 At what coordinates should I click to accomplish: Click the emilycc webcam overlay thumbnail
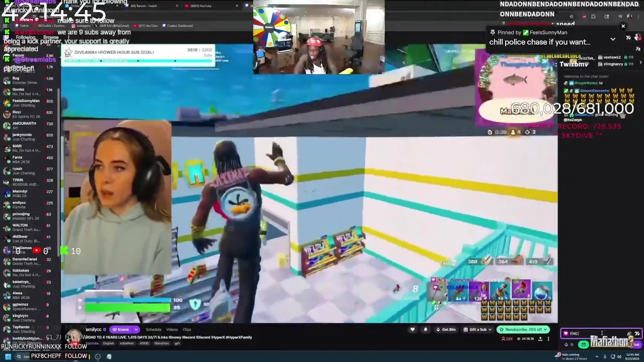coord(117,197)
